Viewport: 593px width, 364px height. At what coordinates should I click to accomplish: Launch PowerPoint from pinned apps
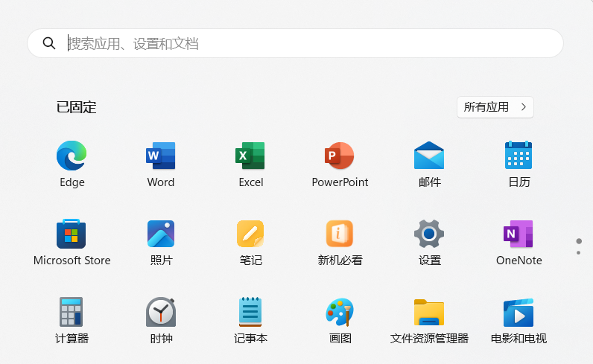(x=340, y=156)
